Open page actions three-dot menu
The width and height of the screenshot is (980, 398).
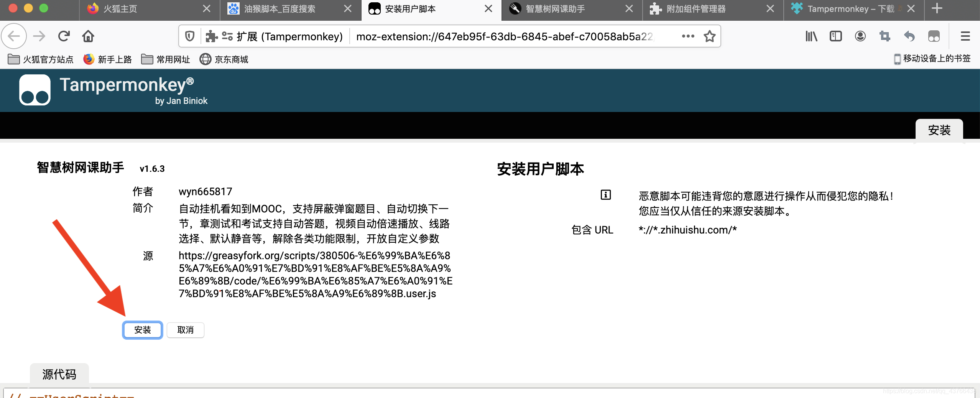688,36
